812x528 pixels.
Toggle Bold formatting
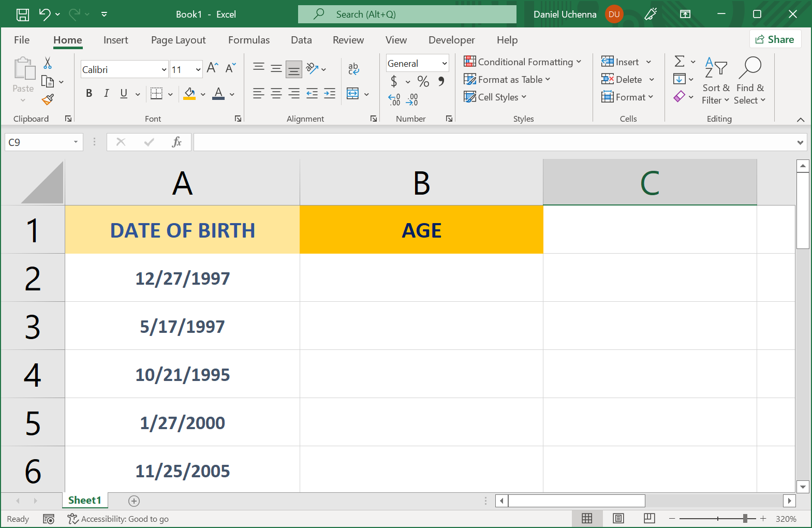pos(89,93)
